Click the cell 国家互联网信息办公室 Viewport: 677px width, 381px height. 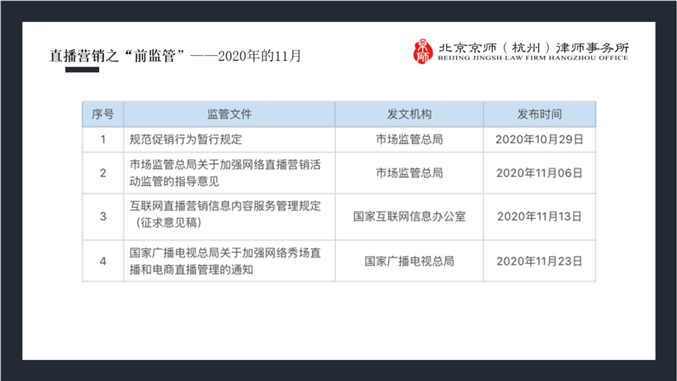click(409, 216)
